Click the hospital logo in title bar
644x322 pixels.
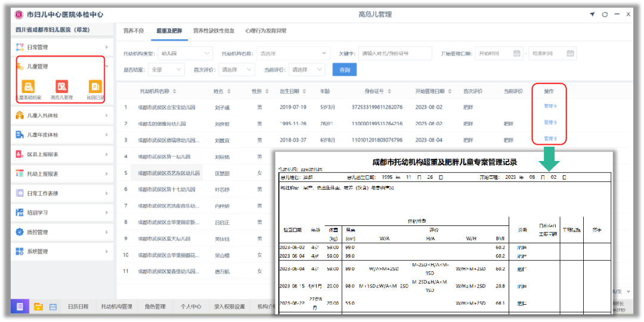(19, 14)
